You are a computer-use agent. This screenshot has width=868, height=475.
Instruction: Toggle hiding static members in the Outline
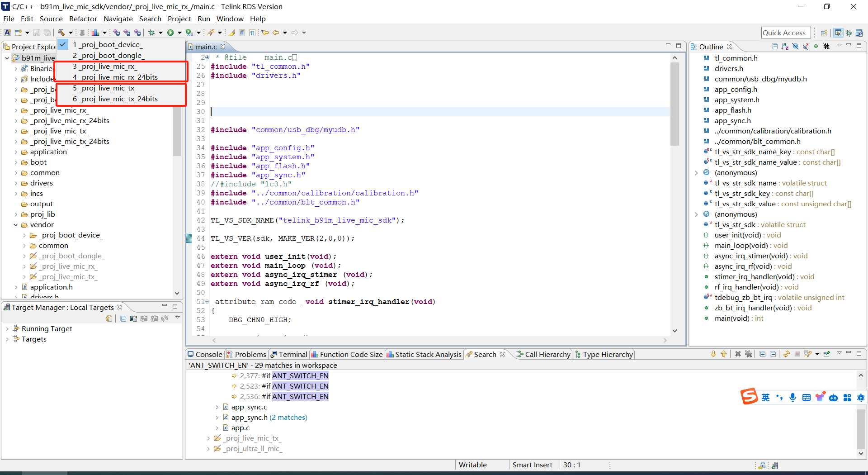click(805, 46)
